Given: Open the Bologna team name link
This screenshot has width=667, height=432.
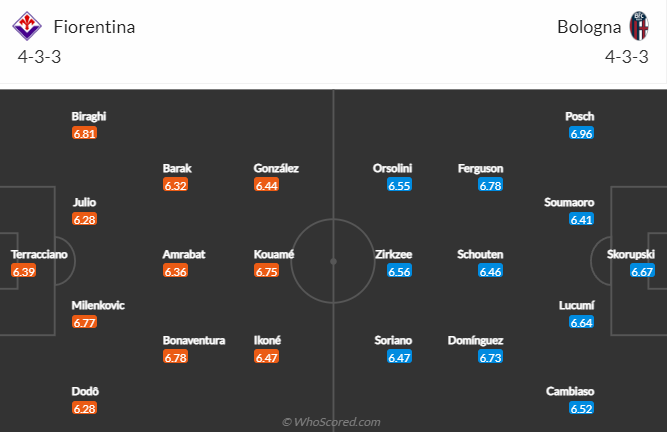Looking at the screenshot, I should (x=589, y=27).
